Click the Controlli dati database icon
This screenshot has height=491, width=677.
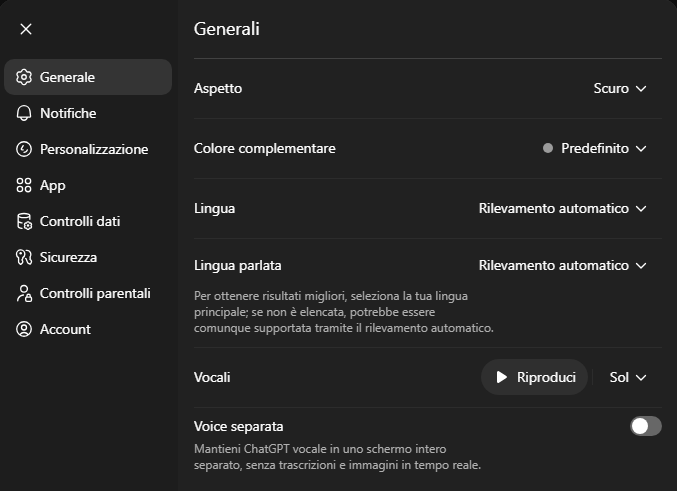click(25, 221)
